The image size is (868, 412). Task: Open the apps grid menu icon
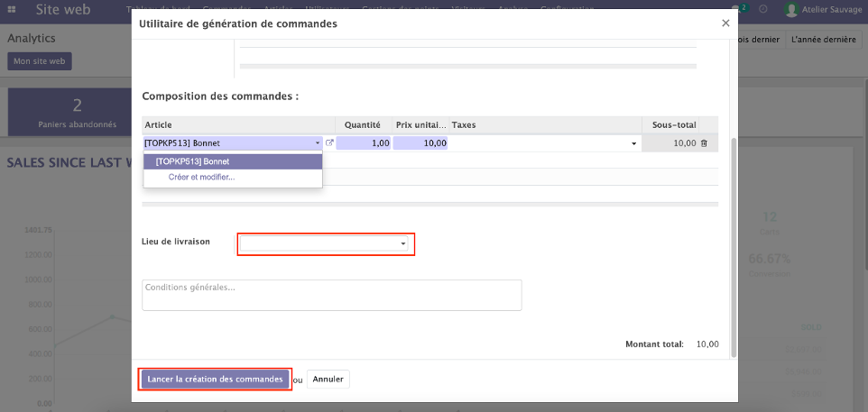pyautogui.click(x=12, y=9)
